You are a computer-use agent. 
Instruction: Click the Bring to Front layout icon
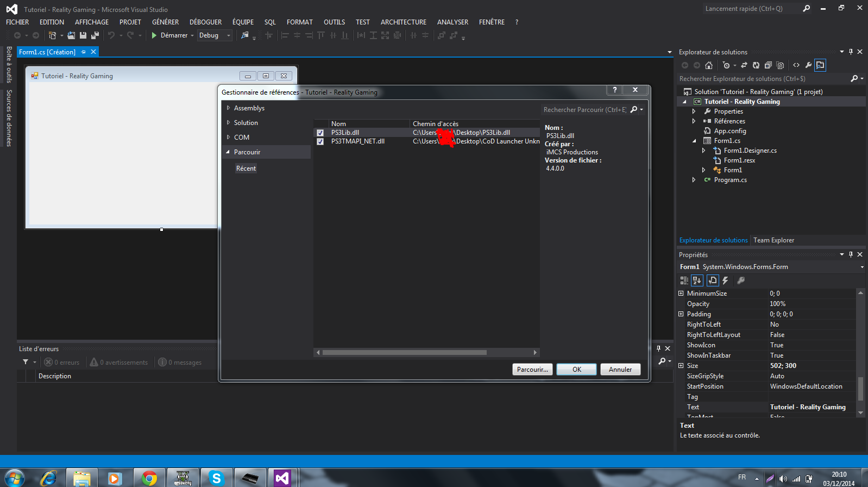click(442, 35)
